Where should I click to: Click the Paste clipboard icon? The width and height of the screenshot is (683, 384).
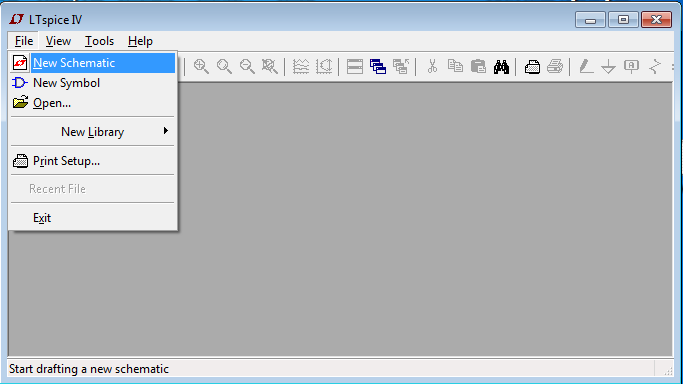(x=478, y=66)
